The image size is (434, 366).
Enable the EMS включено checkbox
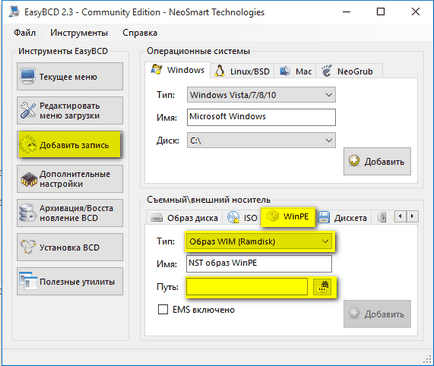point(163,310)
